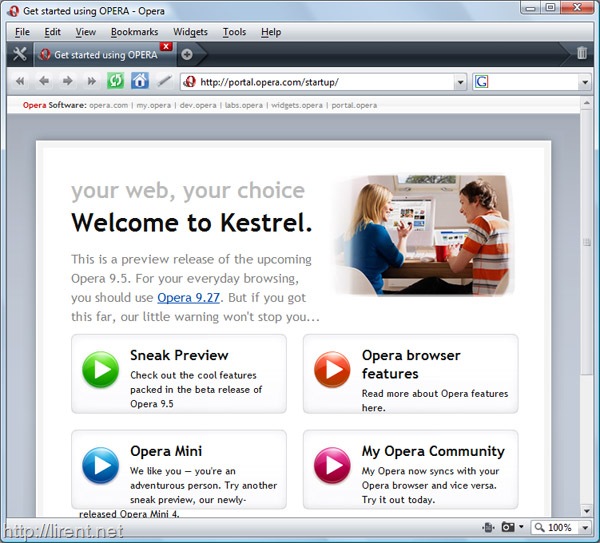
Task: Open the View menu
Action: pyautogui.click(x=85, y=32)
